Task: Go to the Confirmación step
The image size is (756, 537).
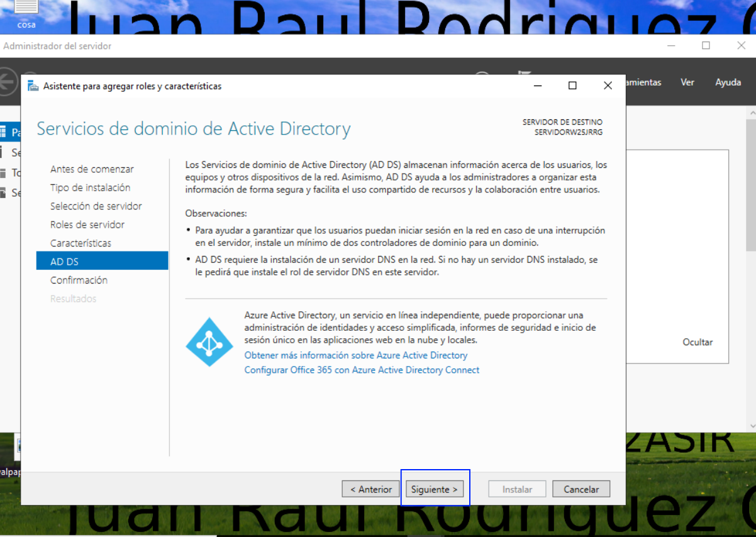Action: [x=79, y=280]
